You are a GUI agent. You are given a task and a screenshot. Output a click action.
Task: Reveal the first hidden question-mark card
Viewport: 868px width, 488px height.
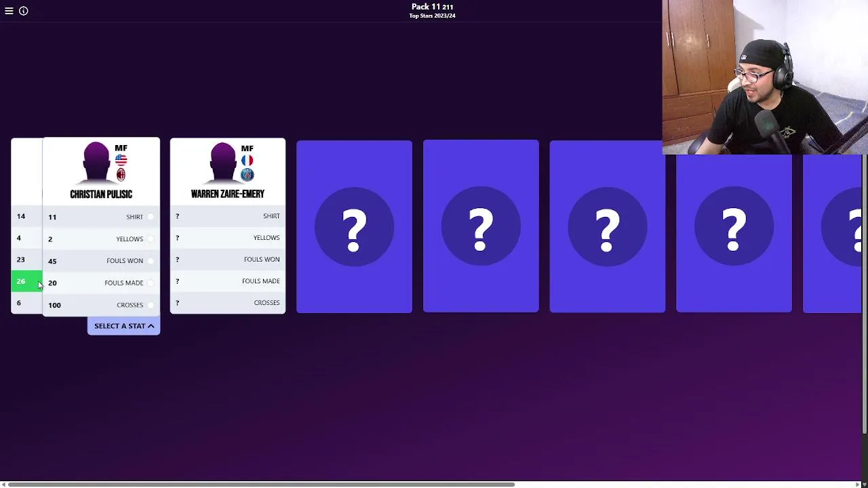[354, 226]
